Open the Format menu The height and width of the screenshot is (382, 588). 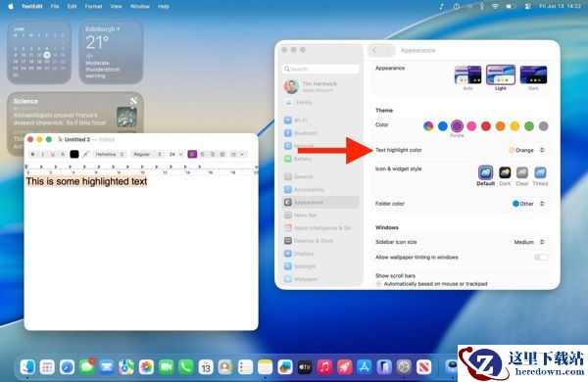pyautogui.click(x=93, y=7)
